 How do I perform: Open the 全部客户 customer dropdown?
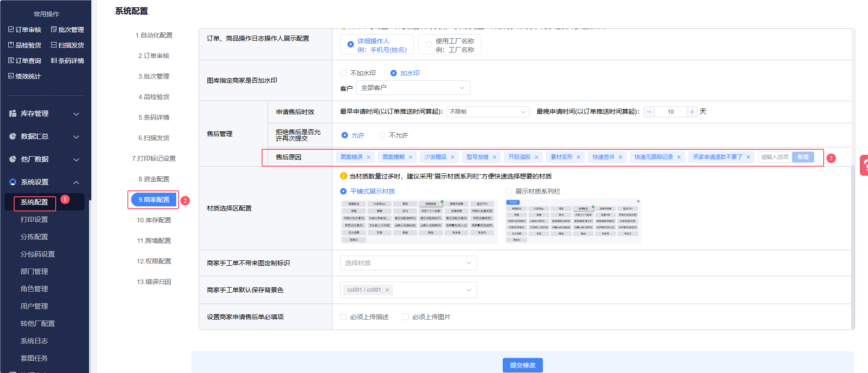pos(413,88)
